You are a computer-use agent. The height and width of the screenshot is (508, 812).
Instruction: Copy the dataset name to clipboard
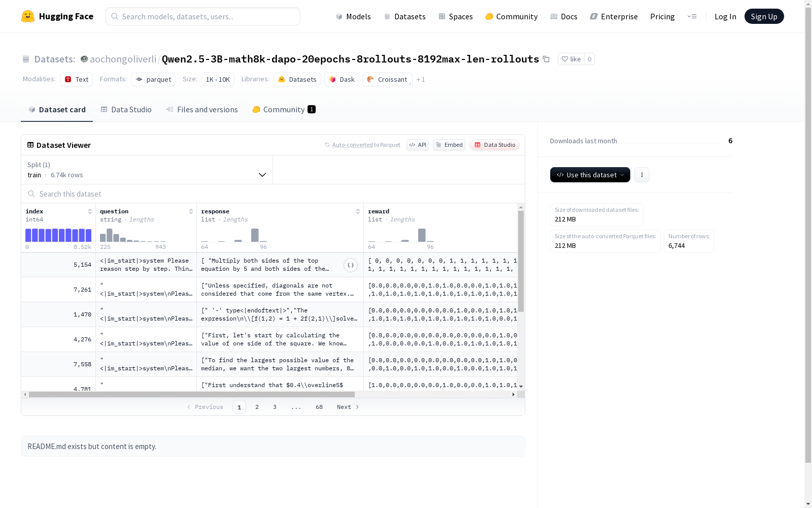click(x=546, y=59)
